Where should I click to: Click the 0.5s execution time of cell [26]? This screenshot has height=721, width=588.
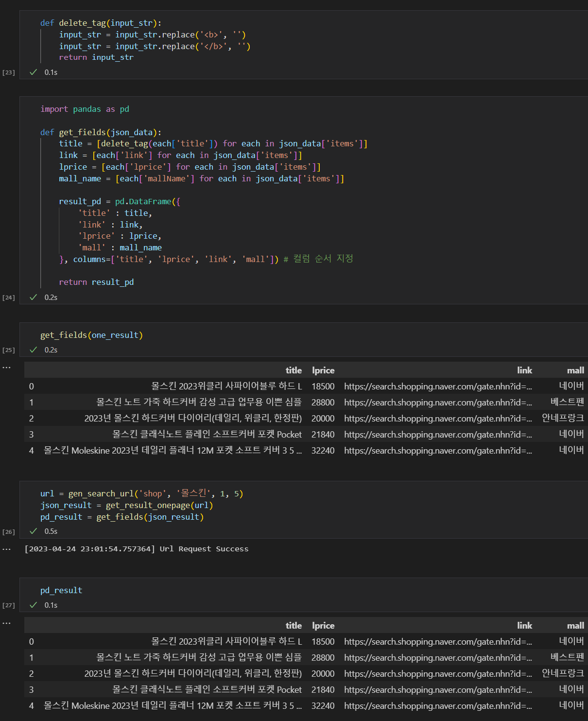(51, 531)
